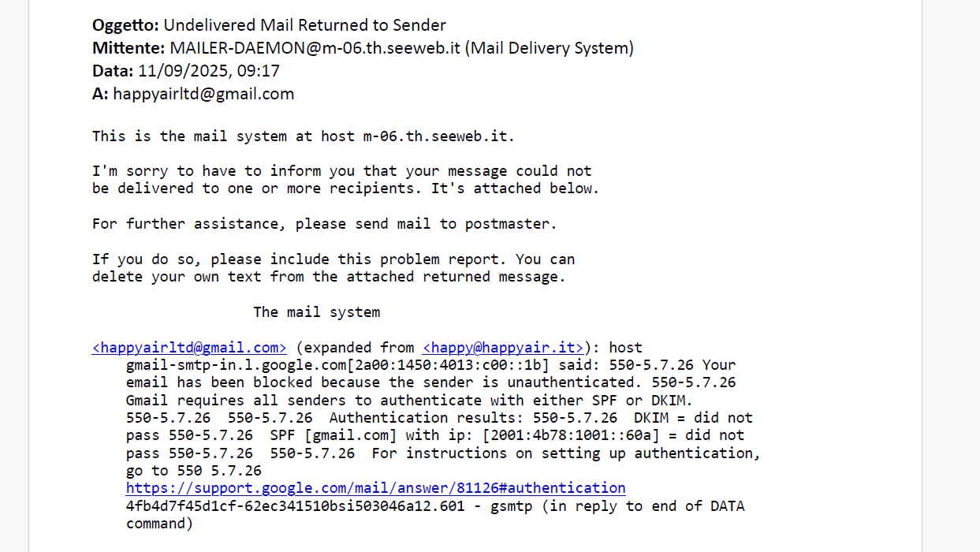Click the line mentioning host m-06.th.seeweb.it in body
The height and width of the screenshot is (552, 980).
tap(304, 136)
